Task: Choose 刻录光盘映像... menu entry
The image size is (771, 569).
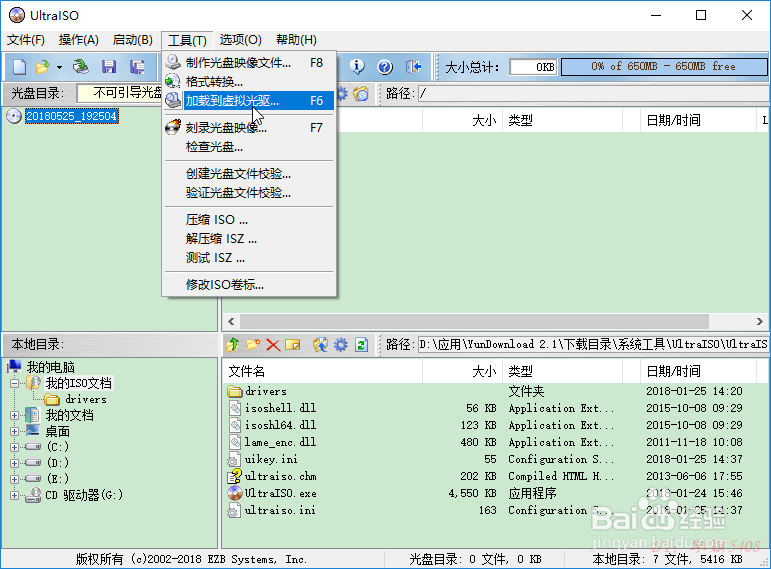Action: pos(249,128)
